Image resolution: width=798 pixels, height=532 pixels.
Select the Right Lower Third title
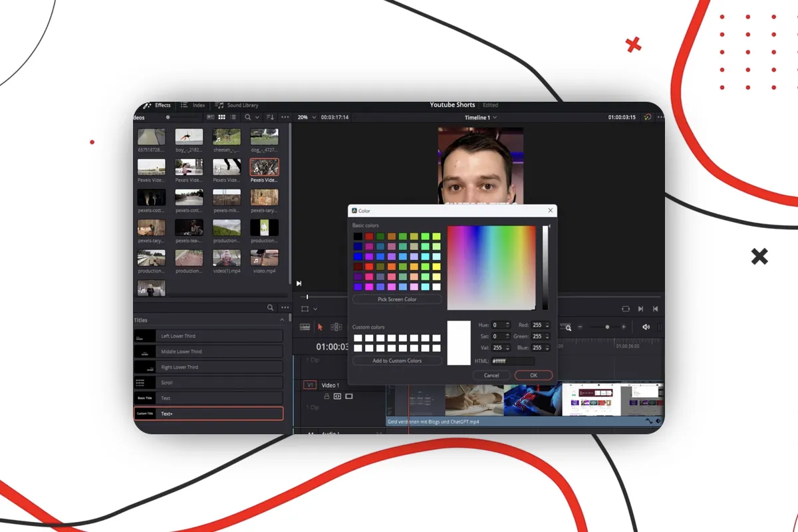point(209,367)
